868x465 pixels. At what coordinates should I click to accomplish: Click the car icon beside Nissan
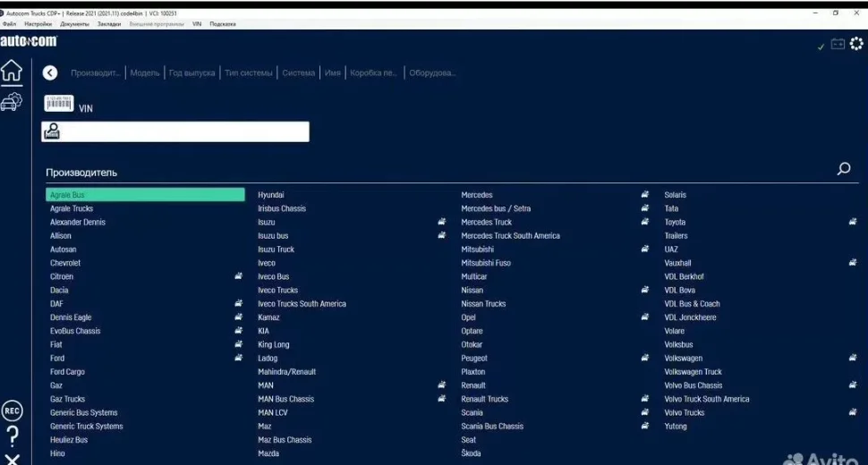pyautogui.click(x=645, y=289)
